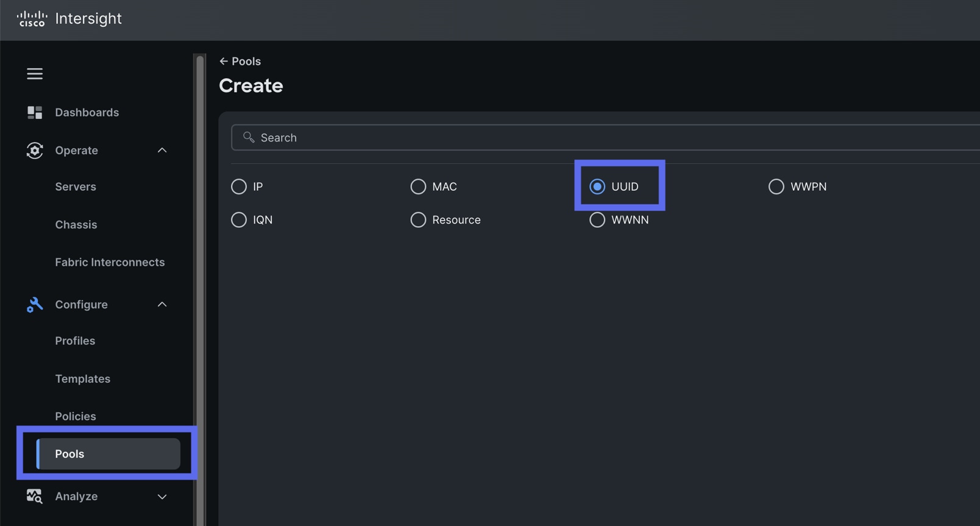Viewport: 980px width, 526px height.
Task: Select the WWNN pool type
Action: [x=597, y=219]
